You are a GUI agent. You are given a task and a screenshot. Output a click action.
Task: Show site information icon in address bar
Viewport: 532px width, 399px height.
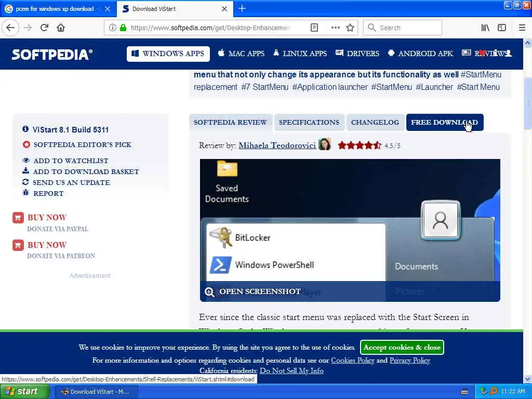tap(112, 28)
